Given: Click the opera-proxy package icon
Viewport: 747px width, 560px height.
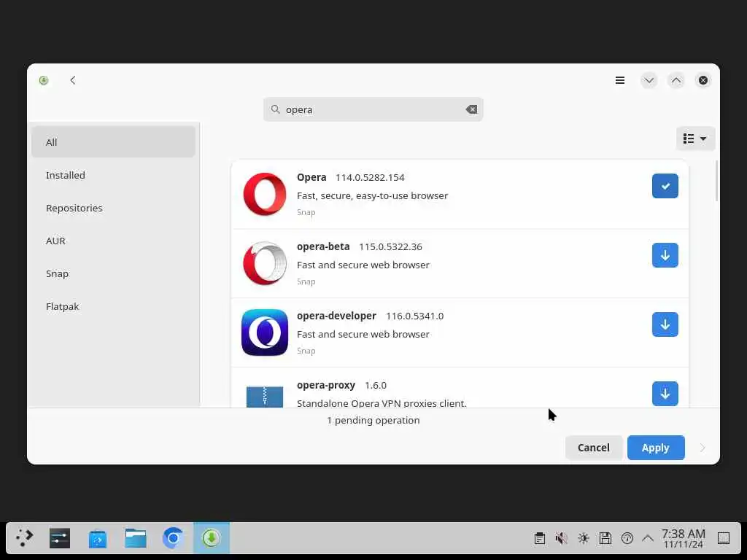Looking at the screenshot, I should (x=264, y=396).
